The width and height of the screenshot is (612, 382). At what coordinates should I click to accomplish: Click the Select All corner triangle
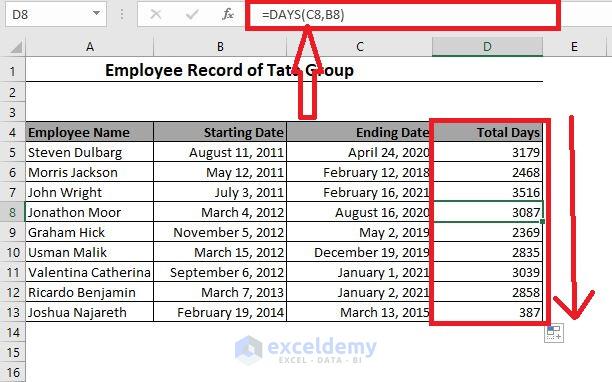coord(16,47)
